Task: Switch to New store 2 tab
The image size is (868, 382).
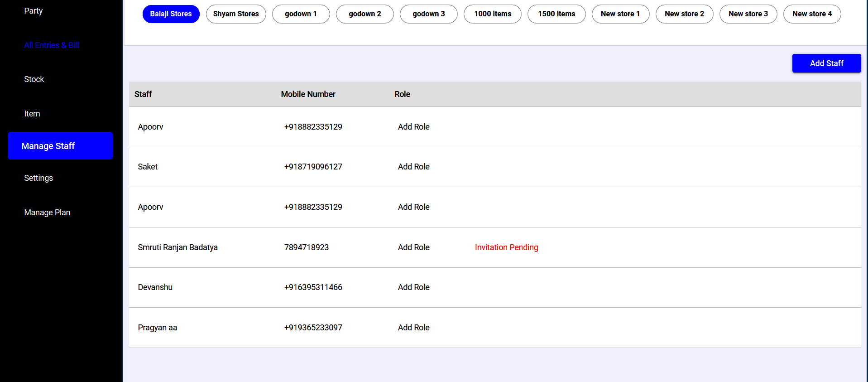Action: pos(684,14)
